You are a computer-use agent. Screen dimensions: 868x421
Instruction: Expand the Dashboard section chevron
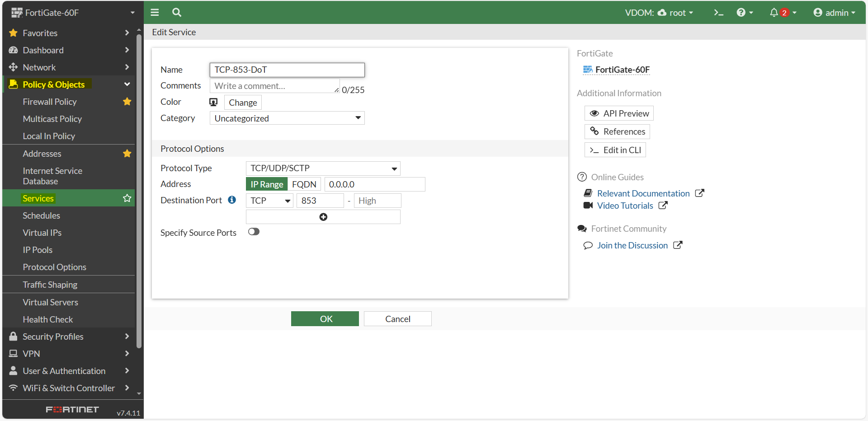pyautogui.click(x=127, y=50)
